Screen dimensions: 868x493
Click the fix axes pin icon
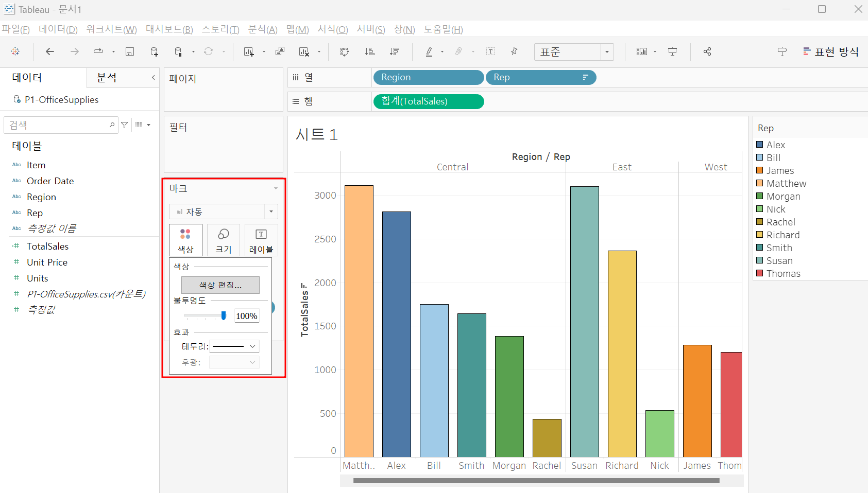514,51
